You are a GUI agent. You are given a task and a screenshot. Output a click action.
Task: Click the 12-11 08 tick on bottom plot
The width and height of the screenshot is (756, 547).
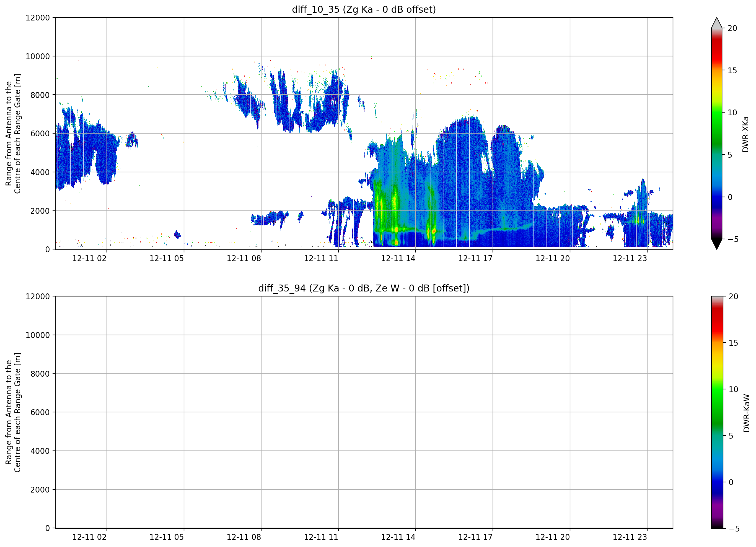click(x=244, y=537)
